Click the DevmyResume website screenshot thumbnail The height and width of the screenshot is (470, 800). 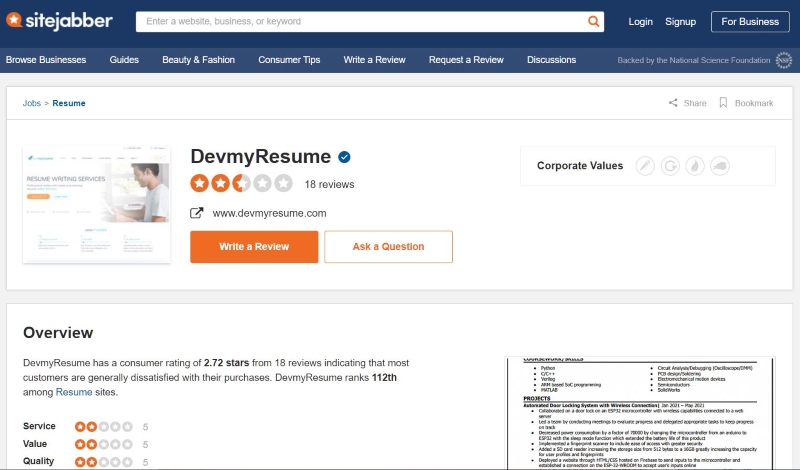96,204
